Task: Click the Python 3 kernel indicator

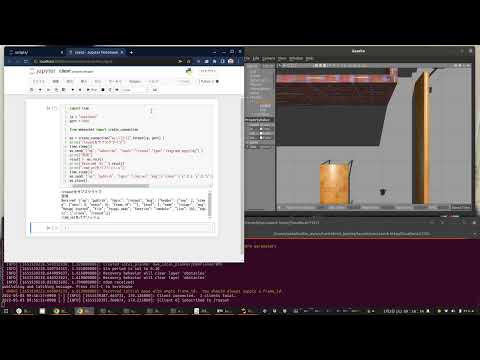Action: [x=209, y=81]
